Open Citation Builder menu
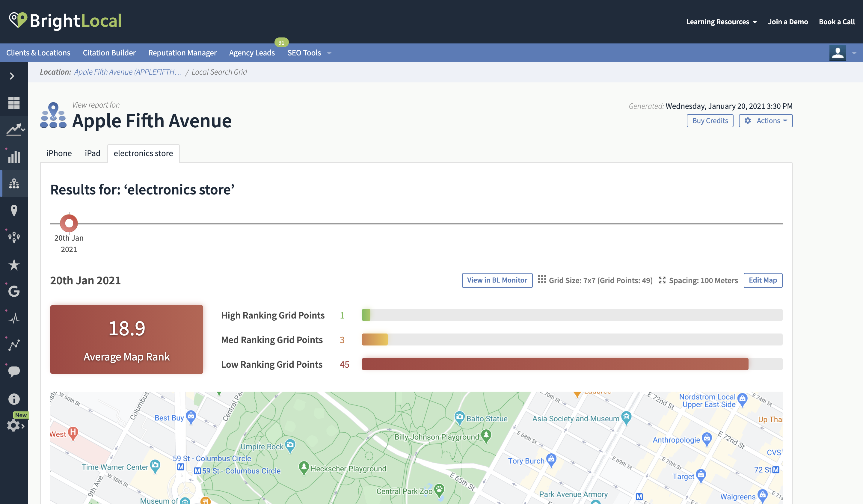Image resolution: width=863 pixels, height=504 pixels. click(x=109, y=53)
